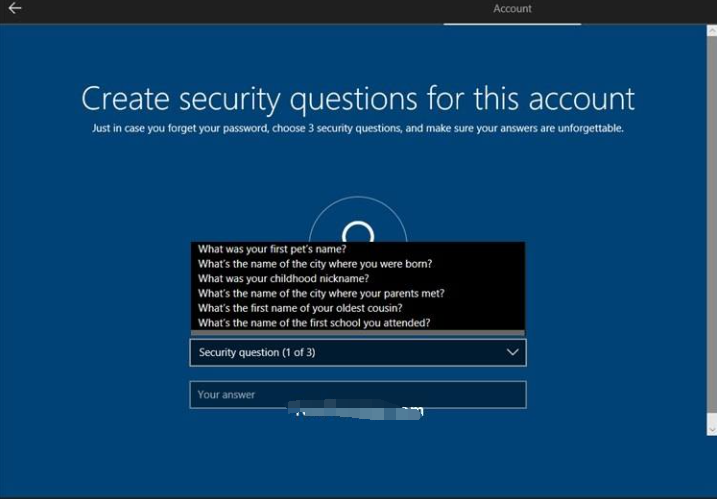
Task: Click the instruction text about choosing 3 questions
Action: (357, 128)
